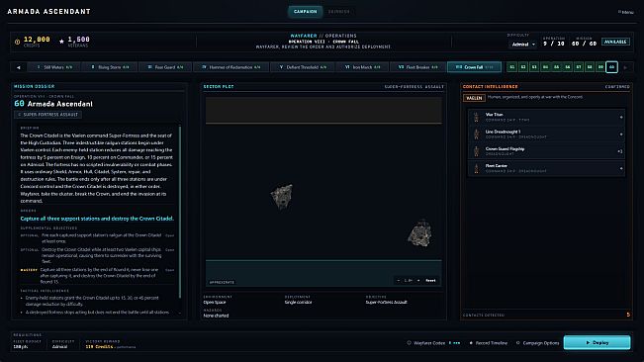Select mission box 52

(523, 67)
